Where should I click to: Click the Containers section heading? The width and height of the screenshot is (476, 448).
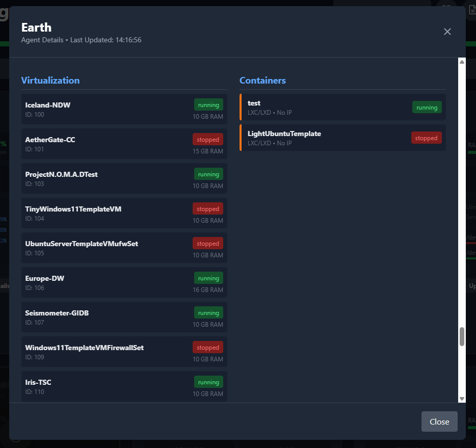tap(262, 80)
